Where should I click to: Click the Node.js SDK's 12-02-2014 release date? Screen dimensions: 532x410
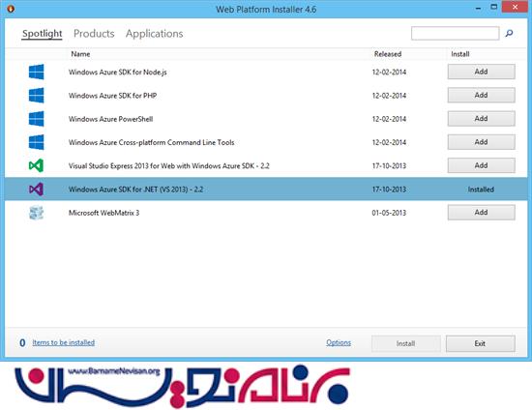(389, 72)
